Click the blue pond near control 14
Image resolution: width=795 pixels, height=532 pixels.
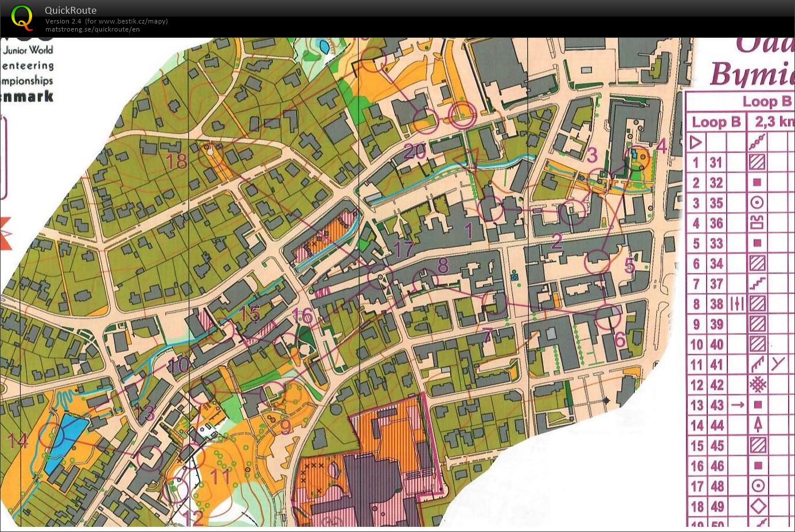(66, 441)
